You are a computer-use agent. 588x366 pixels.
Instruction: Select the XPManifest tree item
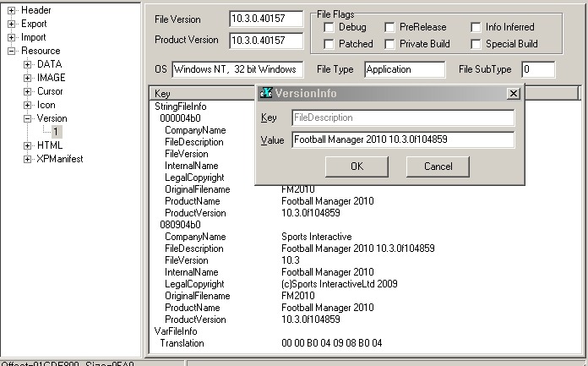point(59,159)
